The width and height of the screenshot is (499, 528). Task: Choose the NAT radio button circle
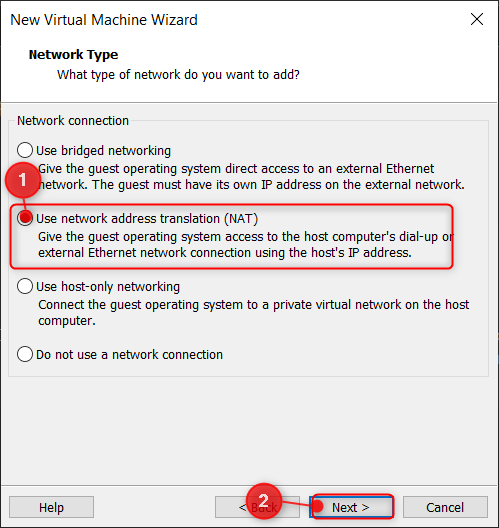pyautogui.click(x=25, y=218)
